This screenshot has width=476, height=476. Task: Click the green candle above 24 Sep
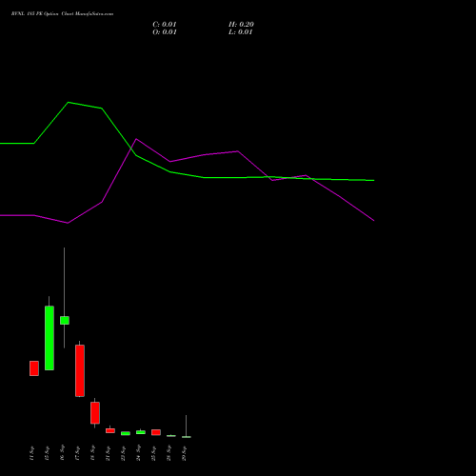(141, 432)
